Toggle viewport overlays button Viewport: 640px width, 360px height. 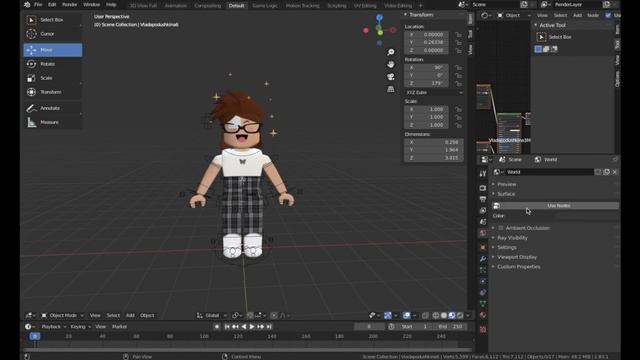(x=407, y=316)
